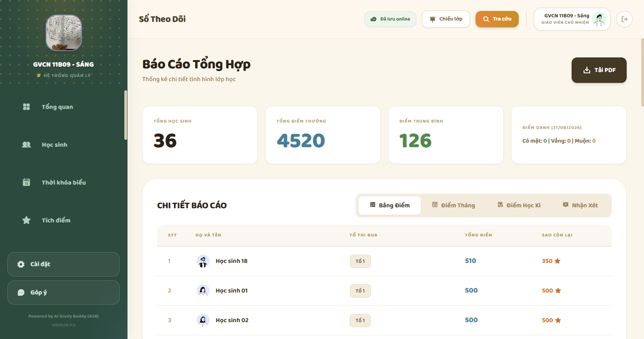Click the Cài đặt gear icon
Viewport: 644px width, 339px height.
[21, 264]
